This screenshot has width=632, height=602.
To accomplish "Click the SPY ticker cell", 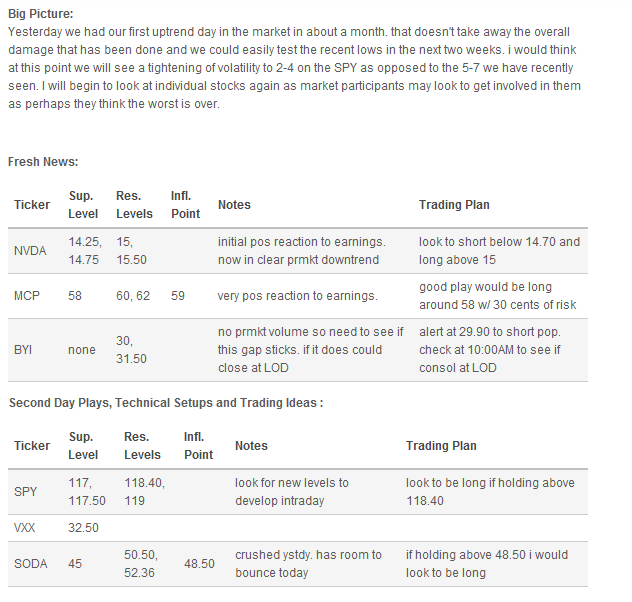I will (26, 492).
